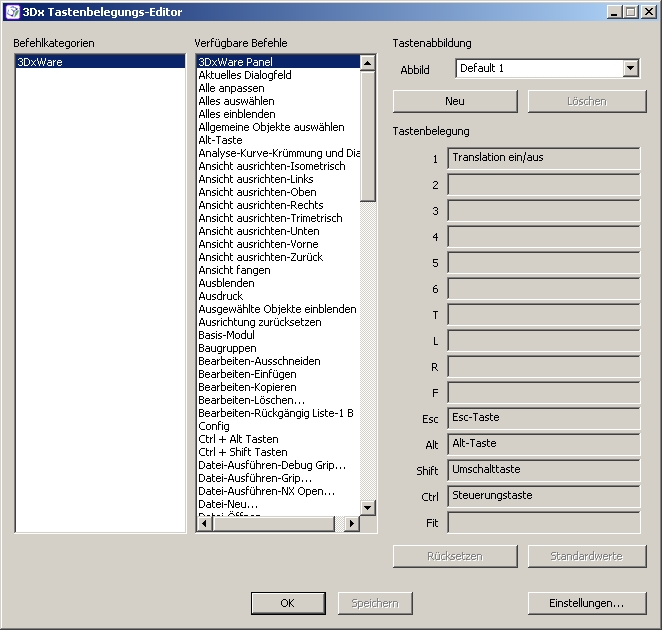The height and width of the screenshot is (630, 662).
Task: Select 3DxWare in Befehlkategorien list
Action: click(x=100, y=62)
